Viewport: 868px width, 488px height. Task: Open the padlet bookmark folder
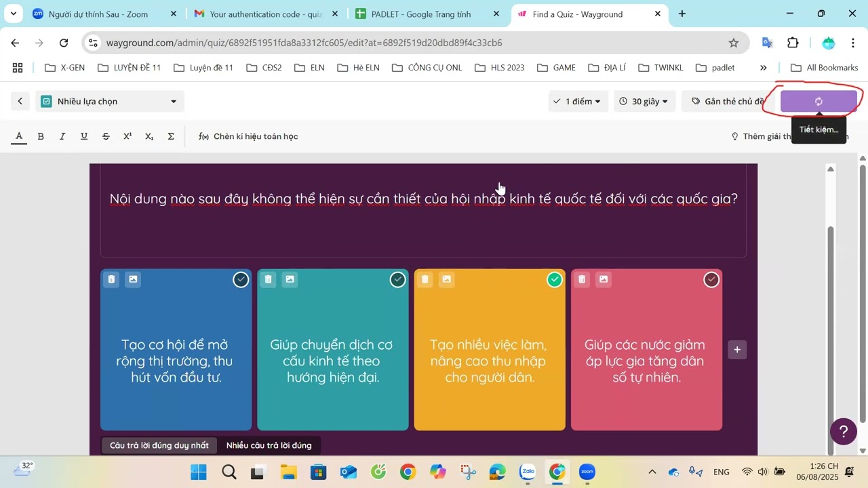(715, 68)
